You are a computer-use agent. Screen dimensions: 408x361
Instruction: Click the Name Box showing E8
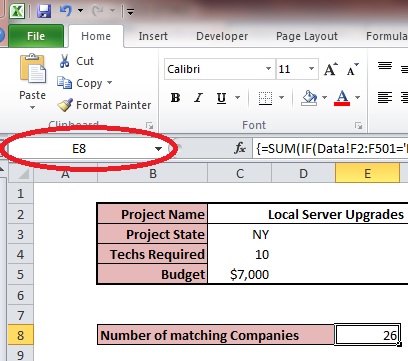[79, 148]
